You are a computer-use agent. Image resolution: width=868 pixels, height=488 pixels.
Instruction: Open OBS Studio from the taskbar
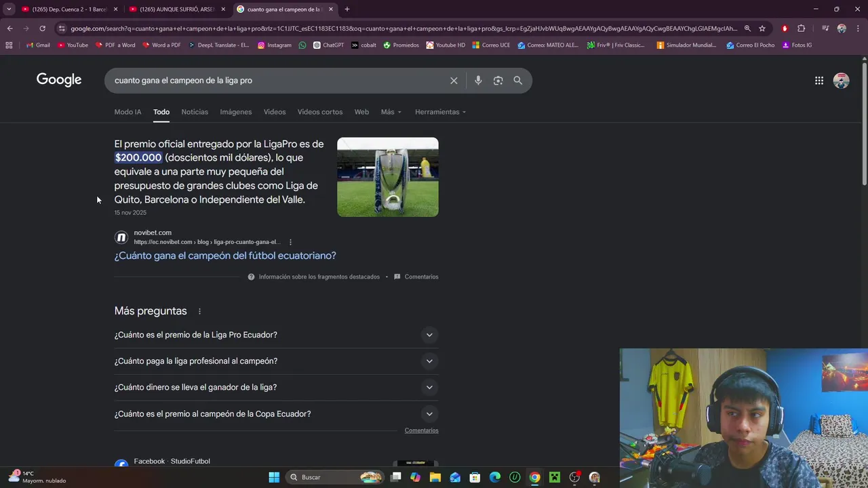(575, 477)
